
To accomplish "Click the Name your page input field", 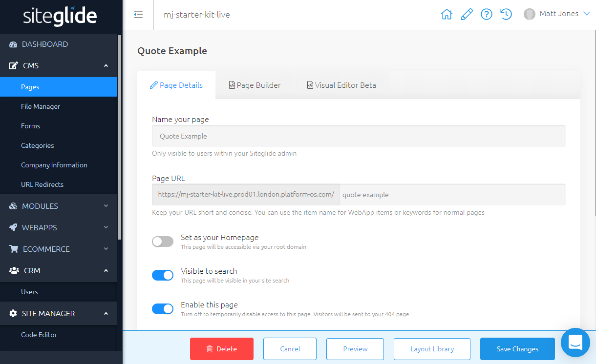I will [359, 136].
